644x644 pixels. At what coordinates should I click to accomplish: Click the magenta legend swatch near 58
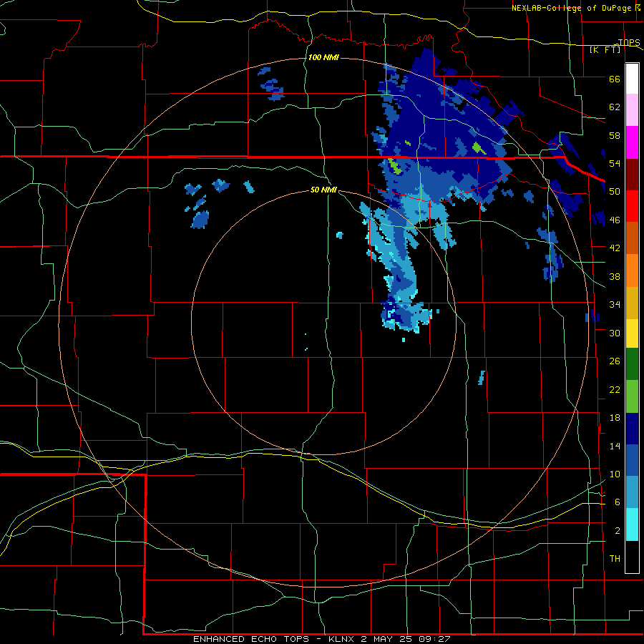click(632, 142)
